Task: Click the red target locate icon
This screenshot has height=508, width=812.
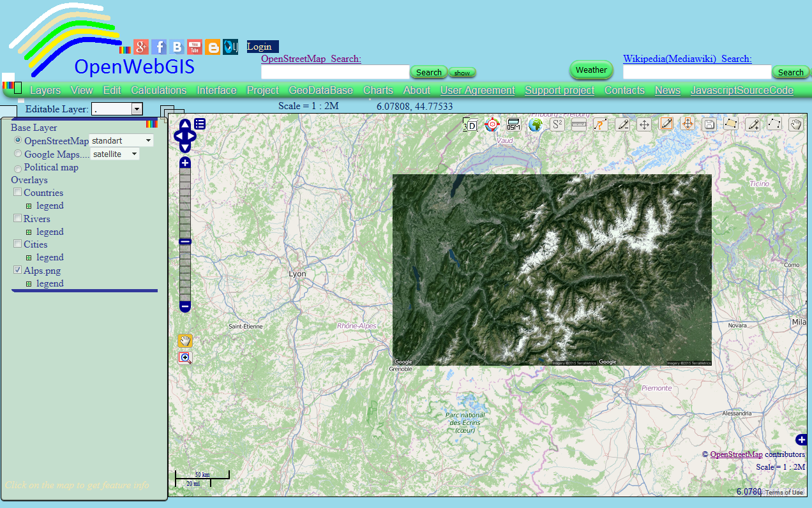Action: point(492,124)
